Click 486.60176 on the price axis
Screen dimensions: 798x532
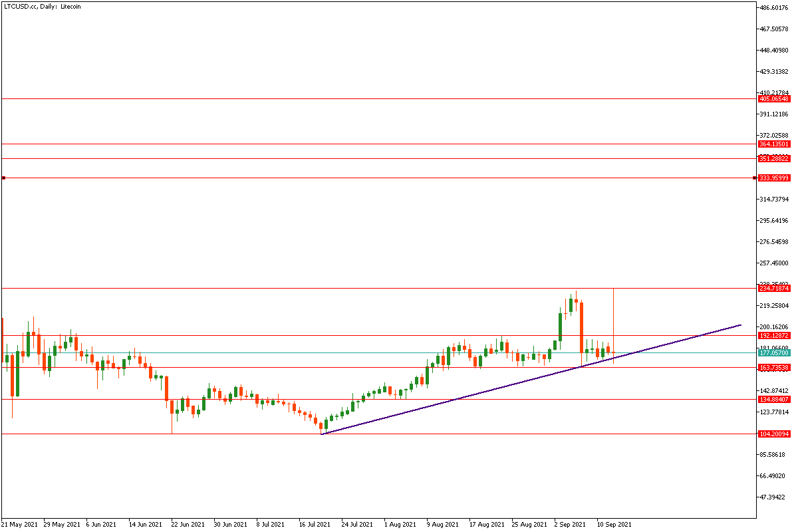(x=774, y=8)
